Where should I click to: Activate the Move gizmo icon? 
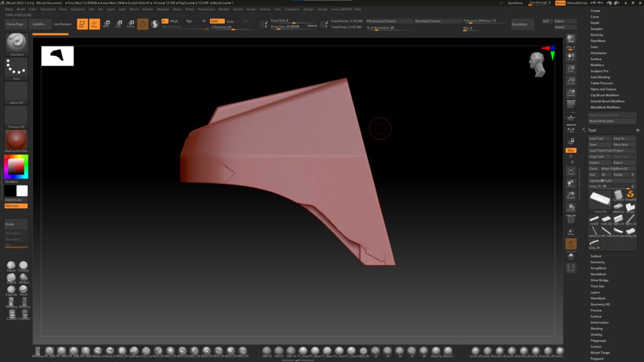coord(106,24)
